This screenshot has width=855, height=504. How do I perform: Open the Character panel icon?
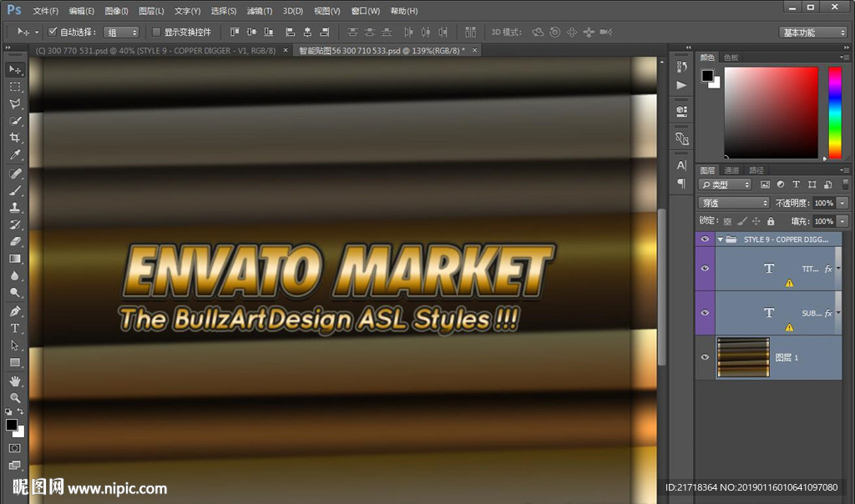coord(681,165)
